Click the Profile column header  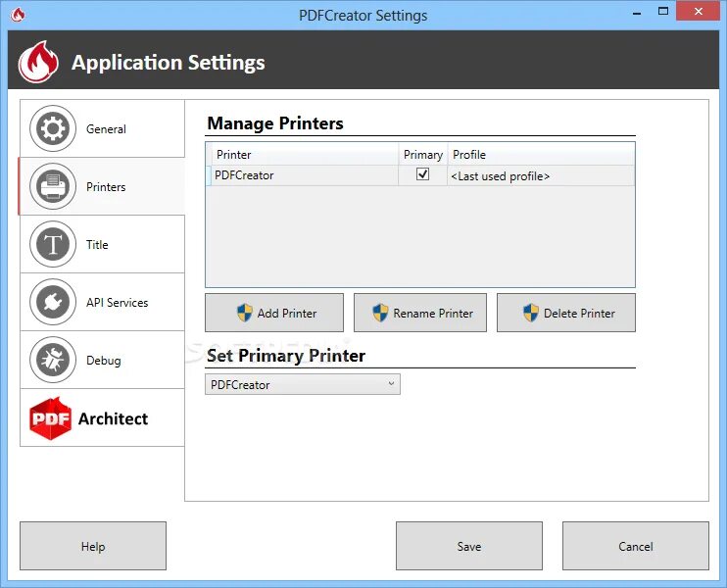coord(541,155)
